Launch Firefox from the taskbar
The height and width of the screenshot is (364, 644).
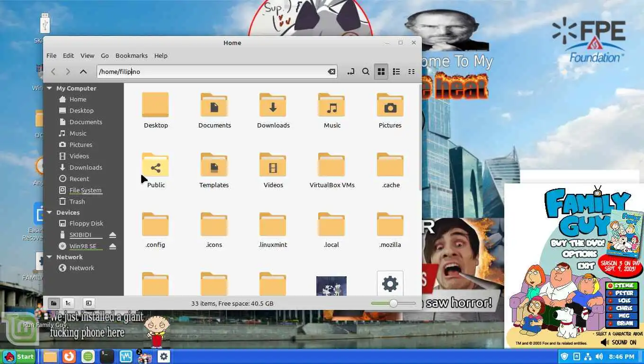tap(69, 356)
